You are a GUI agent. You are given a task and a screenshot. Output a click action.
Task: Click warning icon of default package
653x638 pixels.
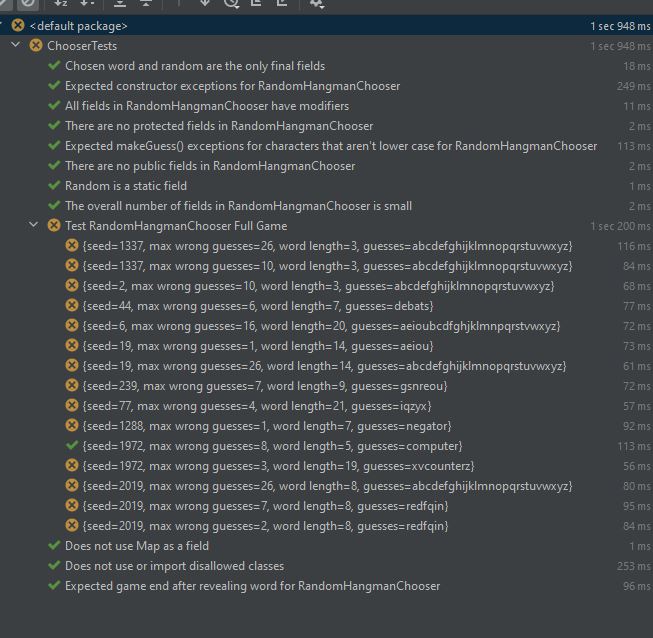coord(18,26)
